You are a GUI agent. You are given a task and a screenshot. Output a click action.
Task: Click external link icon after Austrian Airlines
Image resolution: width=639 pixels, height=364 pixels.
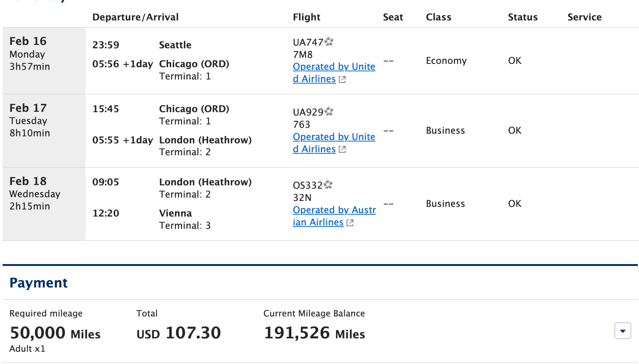point(350,223)
